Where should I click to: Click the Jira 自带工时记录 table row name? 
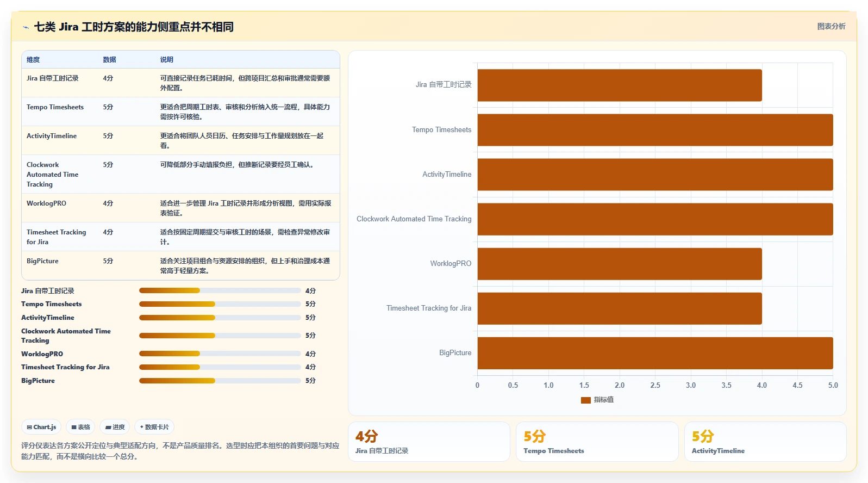click(52, 78)
